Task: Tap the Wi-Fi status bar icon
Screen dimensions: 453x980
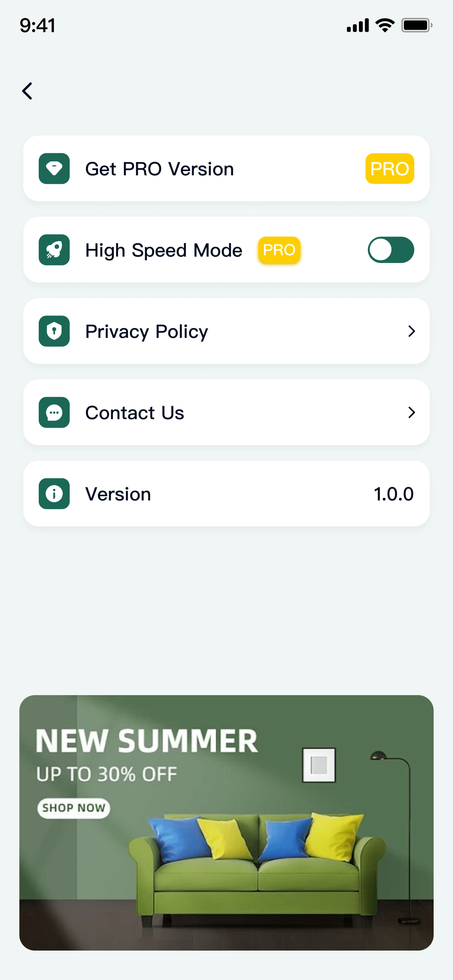Action: pos(385,26)
